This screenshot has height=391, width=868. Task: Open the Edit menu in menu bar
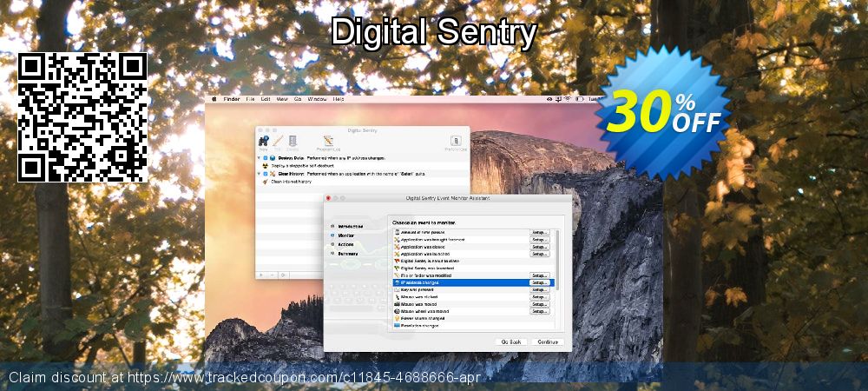[x=266, y=99]
